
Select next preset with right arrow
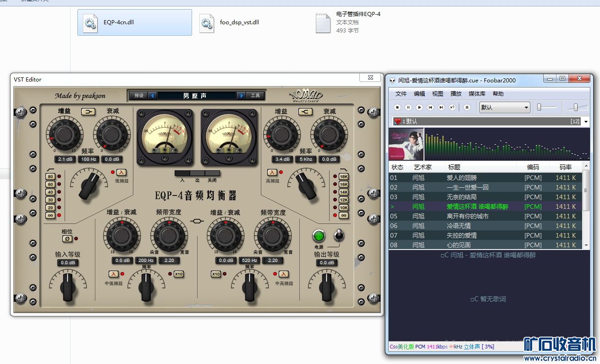tap(241, 96)
